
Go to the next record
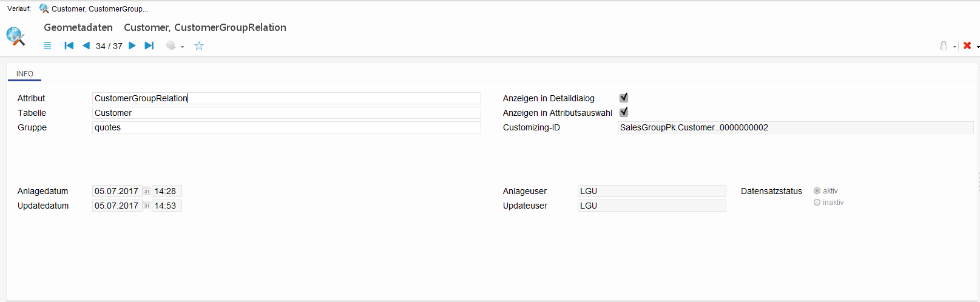click(x=132, y=46)
